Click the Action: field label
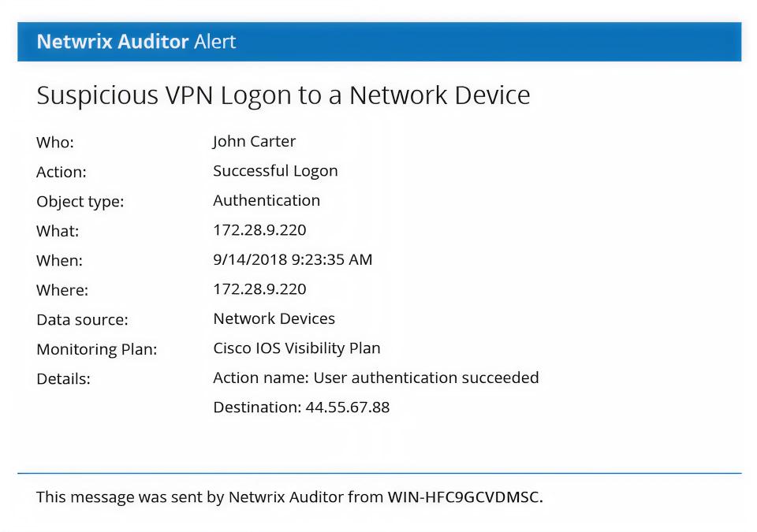 tap(62, 172)
